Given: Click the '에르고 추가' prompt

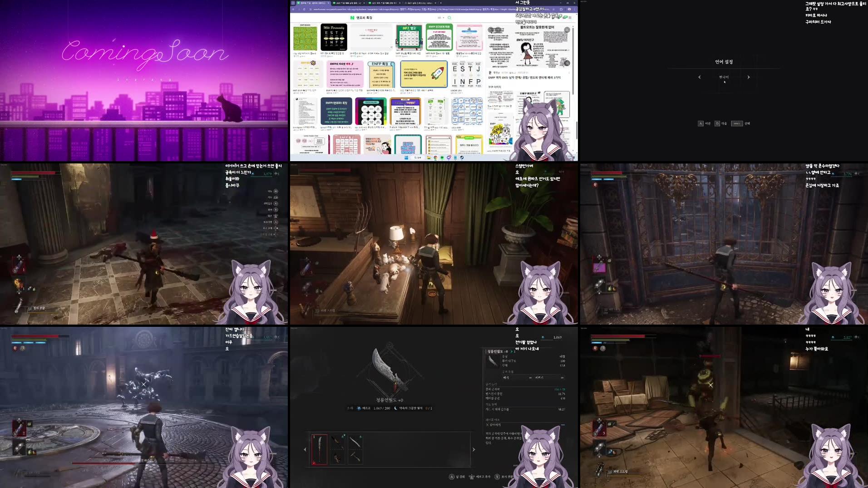Looking at the screenshot, I should [479, 477].
